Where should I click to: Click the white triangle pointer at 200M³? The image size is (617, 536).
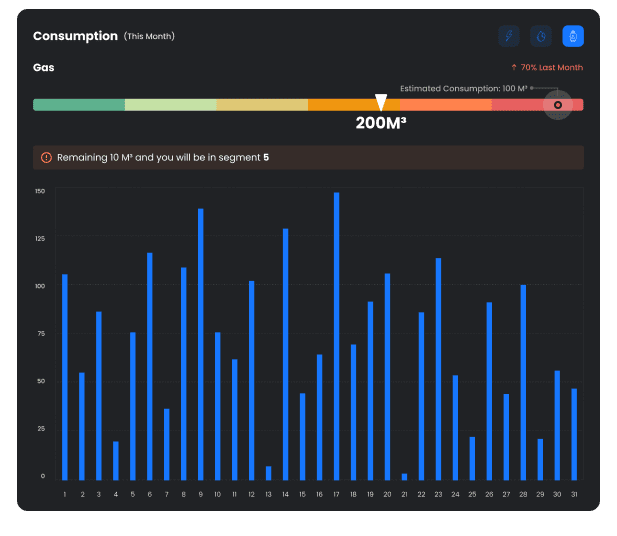[x=380, y=102]
